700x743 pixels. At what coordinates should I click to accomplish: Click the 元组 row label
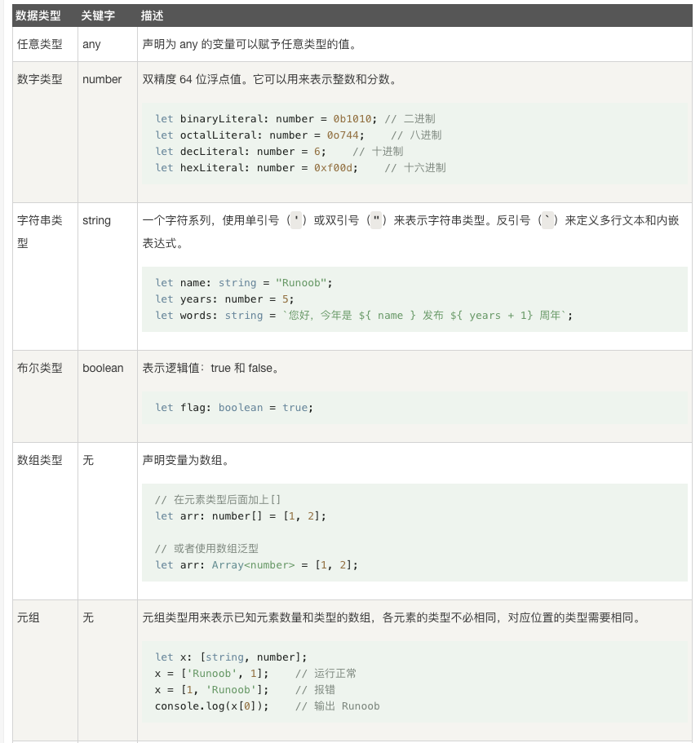click(x=29, y=617)
